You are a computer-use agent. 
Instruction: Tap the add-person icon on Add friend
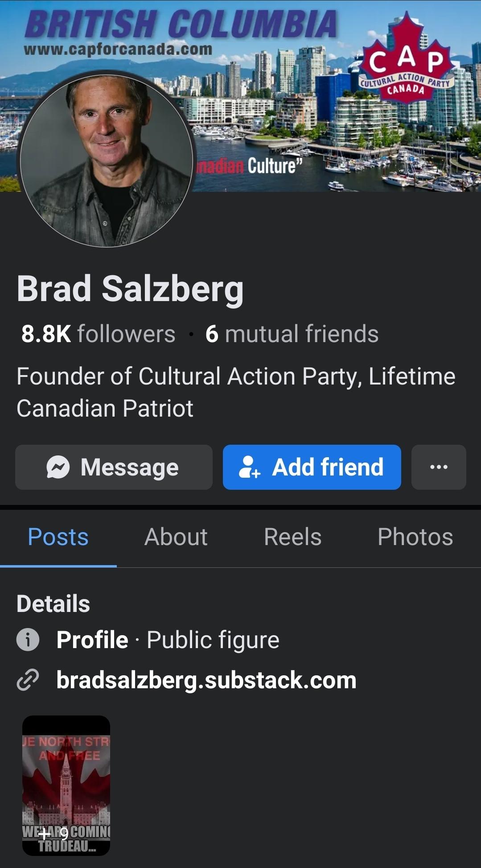coord(249,467)
